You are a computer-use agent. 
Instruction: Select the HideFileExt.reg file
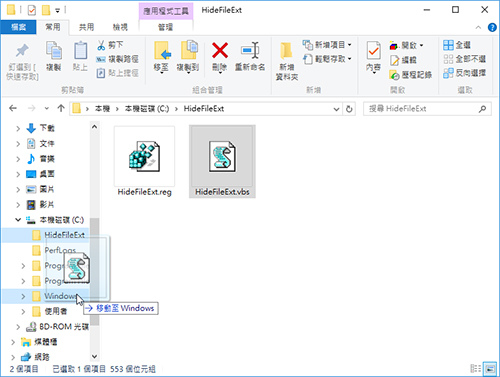click(x=144, y=161)
